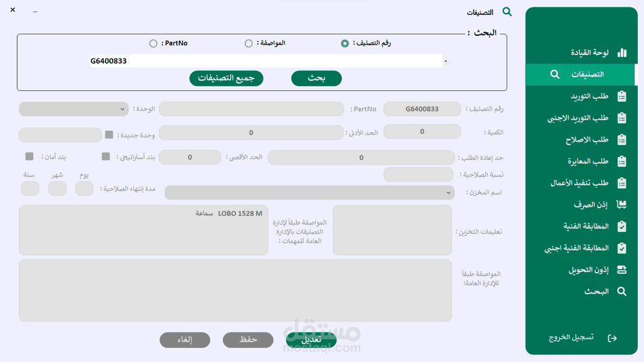Click the clipboard icon for طلب المعايرة

click(x=622, y=161)
